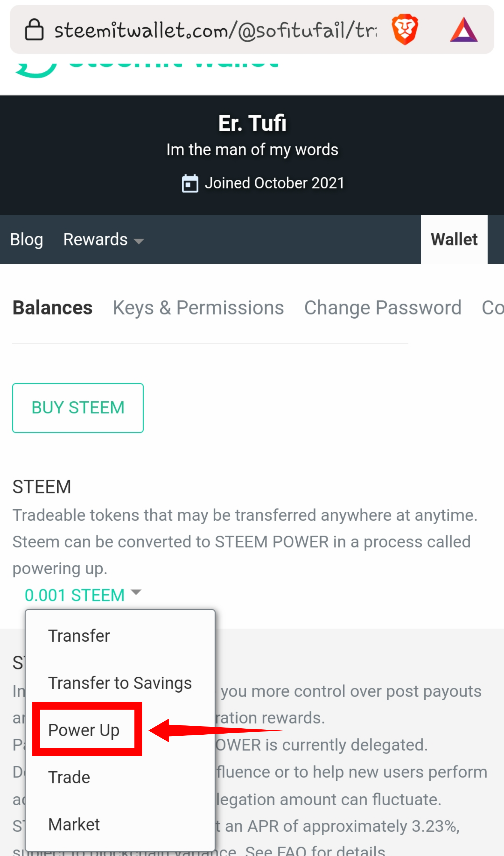
Task: Open the Brave Rewards triangle icon
Action: [464, 30]
